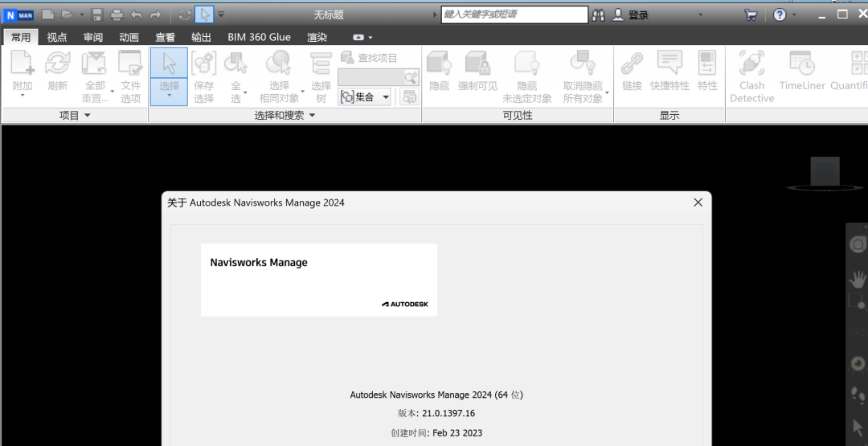Select the Pan hand tool in navigation bar

[858, 279]
